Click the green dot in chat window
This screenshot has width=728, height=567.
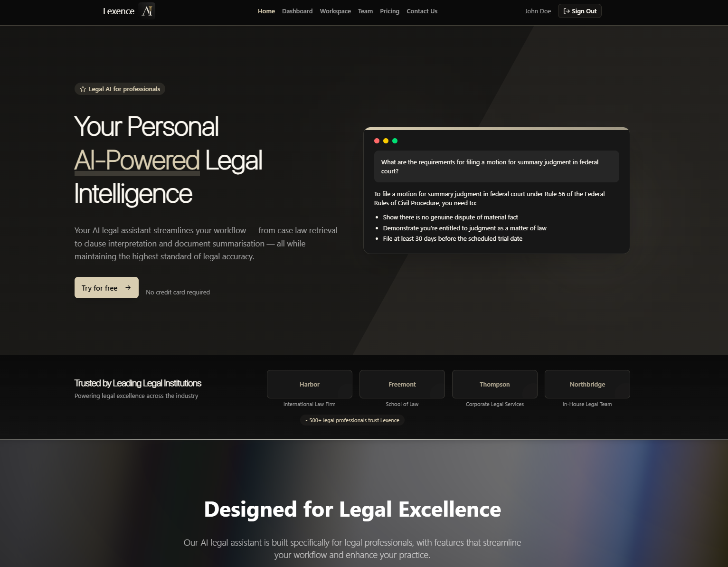click(x=395, y=141)
